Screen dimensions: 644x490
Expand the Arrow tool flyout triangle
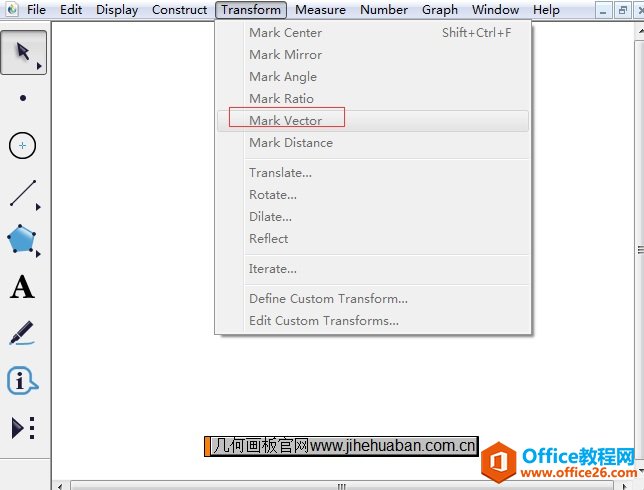pos(39,66)
